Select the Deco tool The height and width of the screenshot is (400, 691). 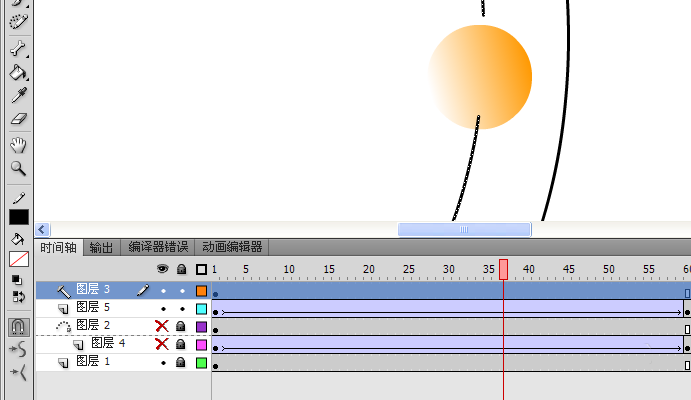[x=19, y=22]
